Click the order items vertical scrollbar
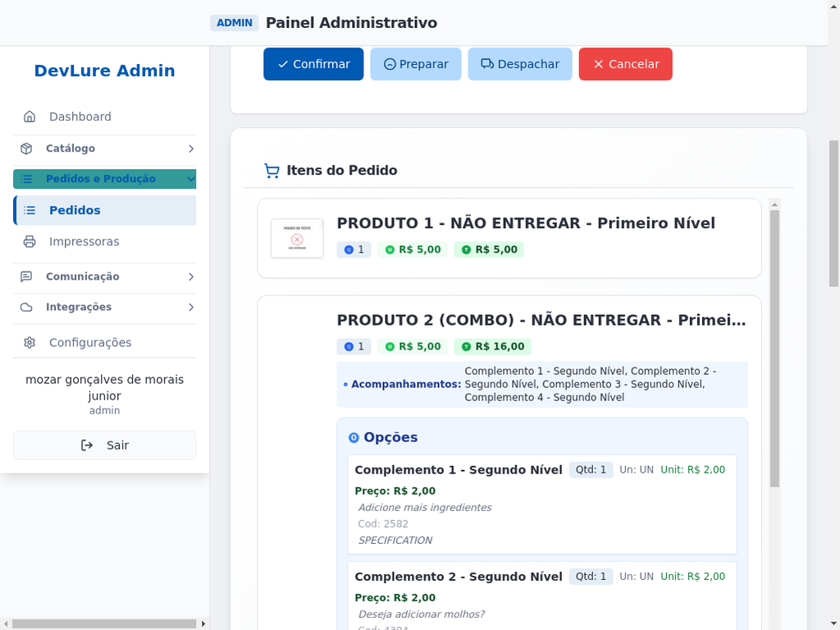840x630 pixels. [x=774, y=345]
